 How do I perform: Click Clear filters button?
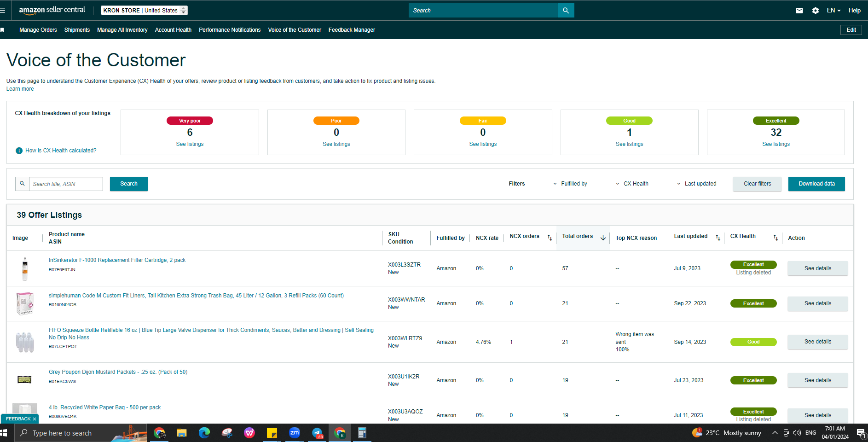[757, 184]
